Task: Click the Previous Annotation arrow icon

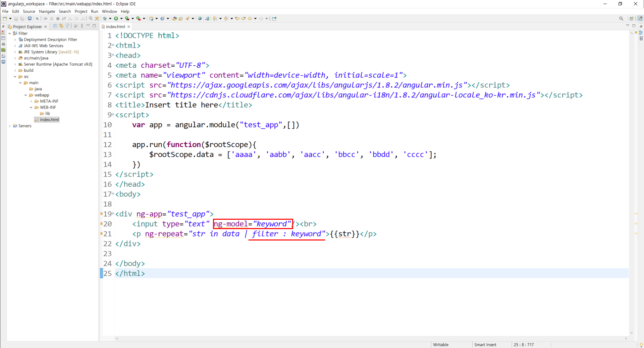Action: (226, 18)
